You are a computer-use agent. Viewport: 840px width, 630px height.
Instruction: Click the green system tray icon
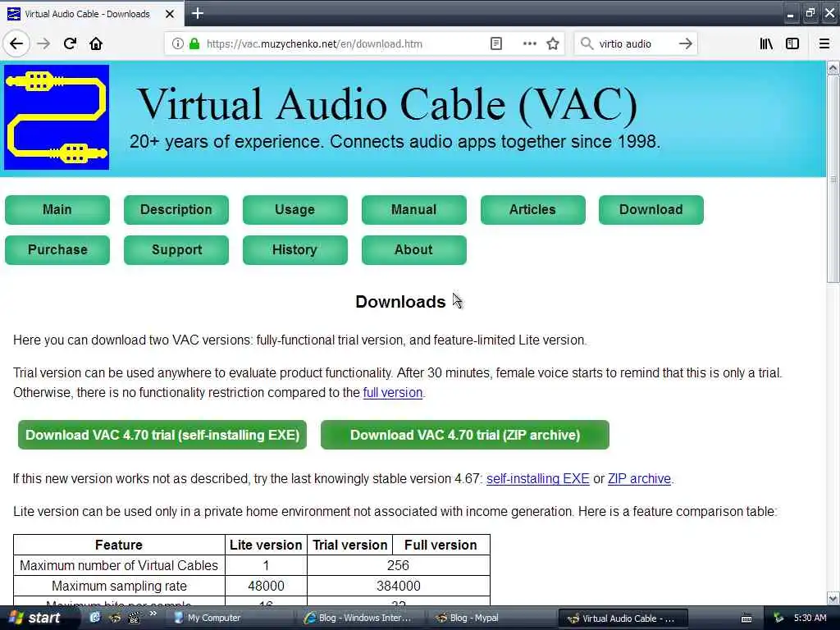779,618
